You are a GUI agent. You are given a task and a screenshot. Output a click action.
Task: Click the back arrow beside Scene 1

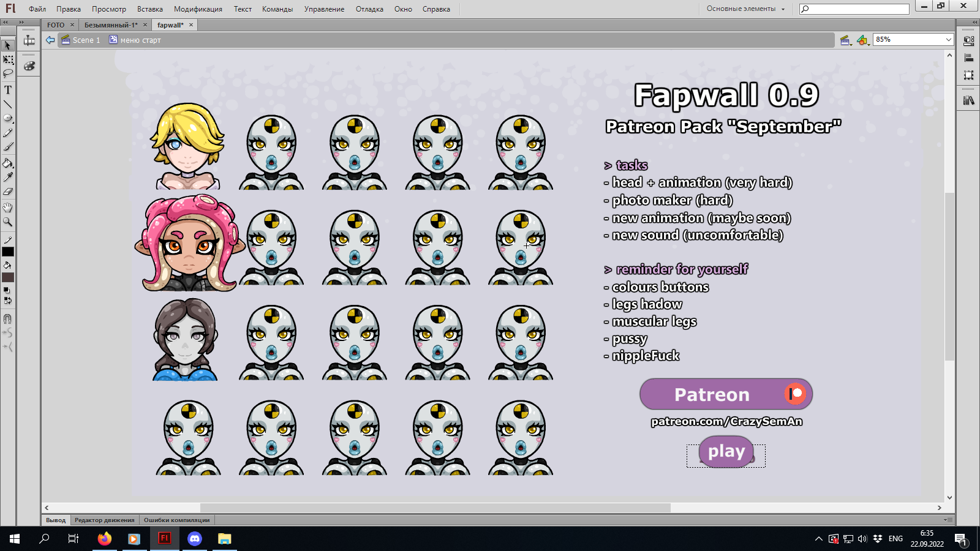point(50,40)
